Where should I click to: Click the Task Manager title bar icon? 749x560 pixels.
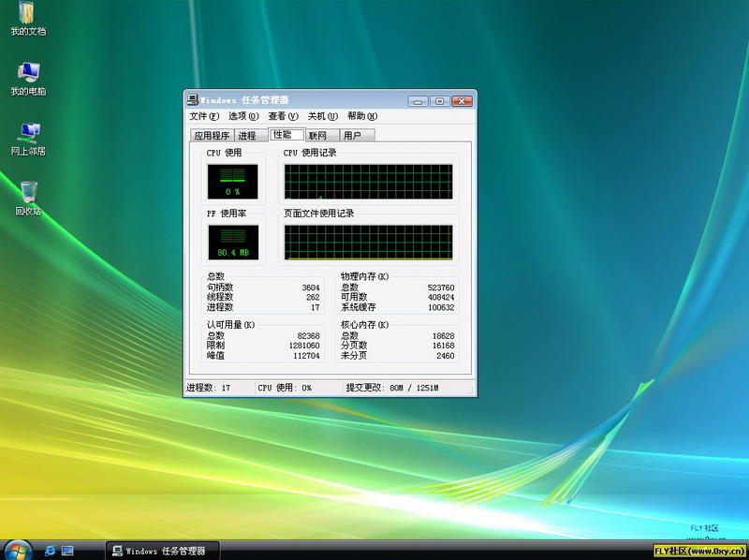click(192, 100)
